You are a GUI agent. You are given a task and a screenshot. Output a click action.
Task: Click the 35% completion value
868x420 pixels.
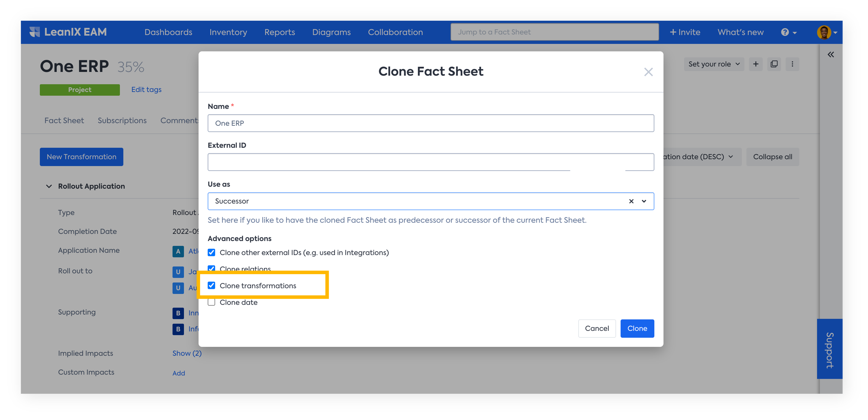tap(131, 67)
